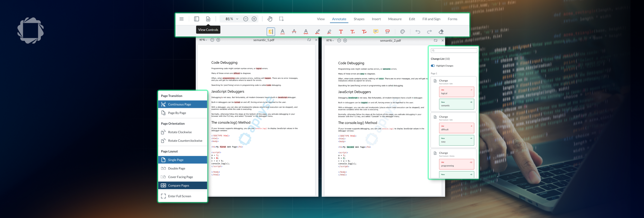Open the style palette icon
Viewport: 644px width, 218px height.
point(402,32)
